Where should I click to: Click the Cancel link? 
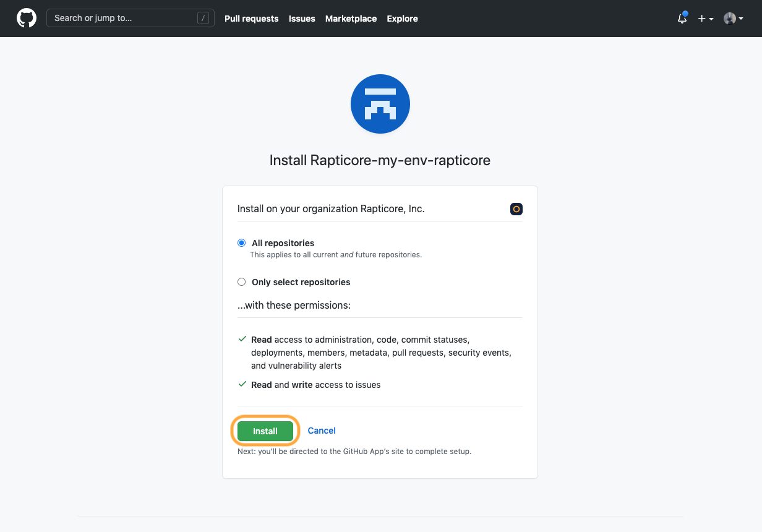pyautogui.click(x=322, y=431)
